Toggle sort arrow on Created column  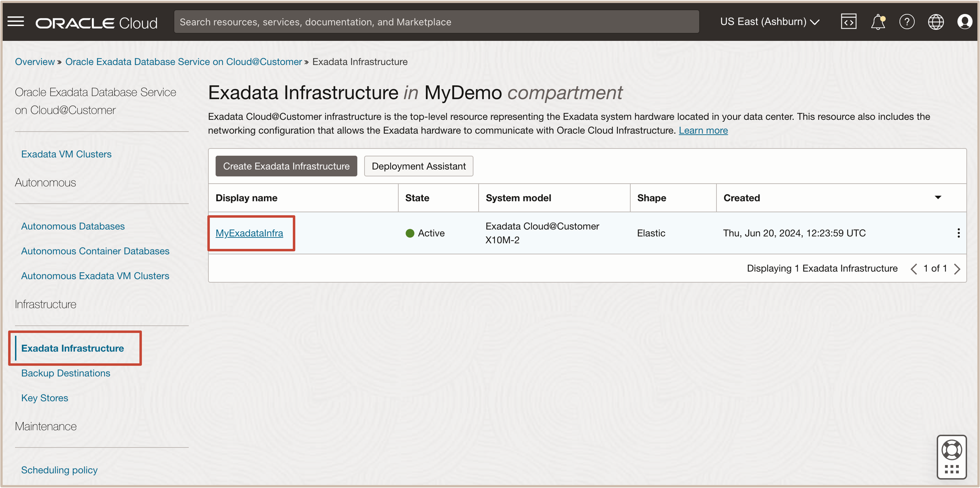point(938,198)
